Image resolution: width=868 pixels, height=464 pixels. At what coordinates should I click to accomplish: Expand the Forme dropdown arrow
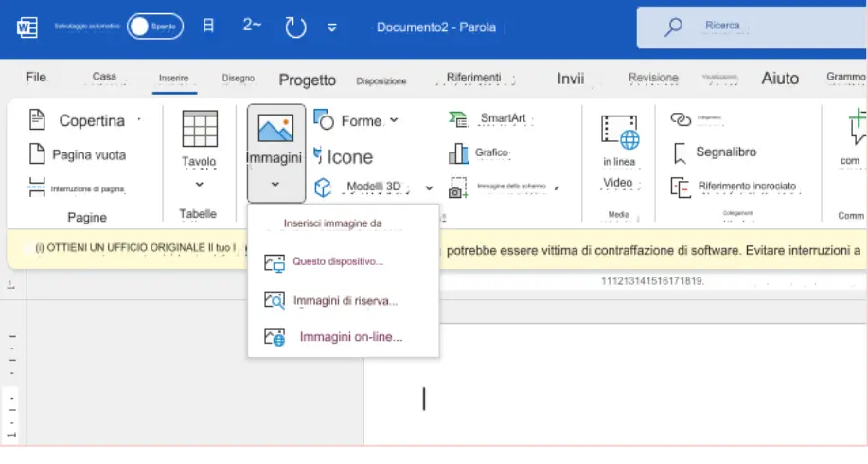point(394,120)
